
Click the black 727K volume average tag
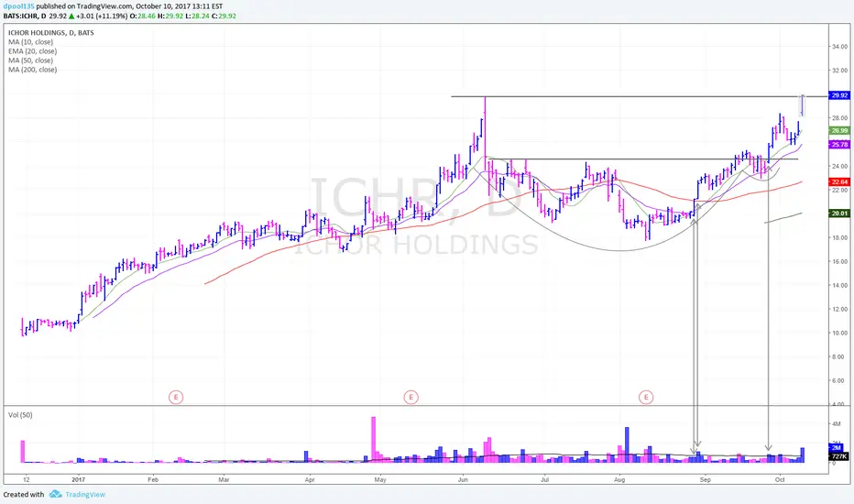[838, 456]
